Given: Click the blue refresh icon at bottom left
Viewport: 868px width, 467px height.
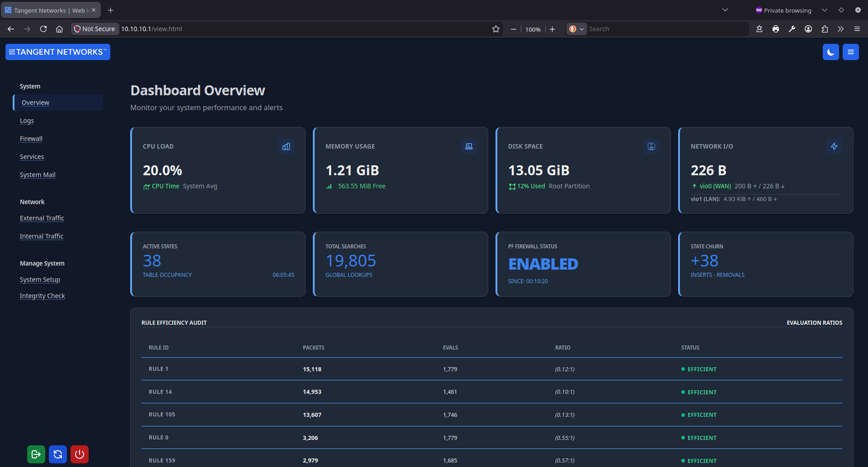Looking at the screenshot, I should (57, 454).
